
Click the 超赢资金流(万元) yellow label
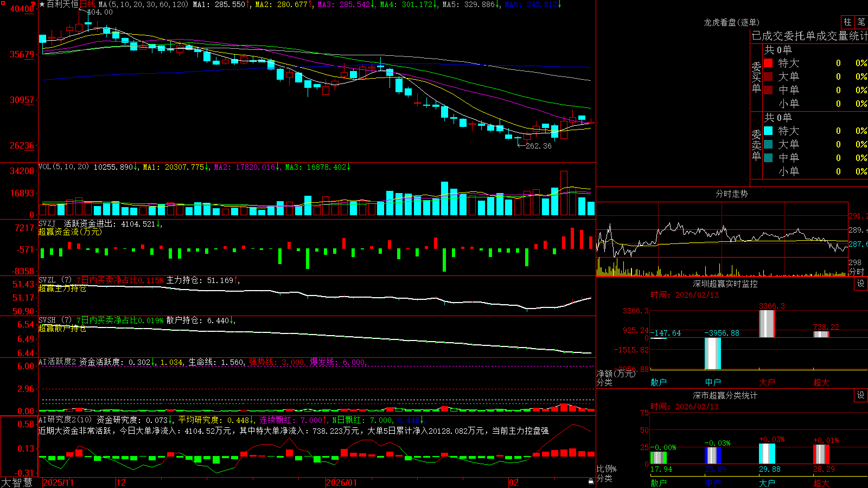click(70, 232)
